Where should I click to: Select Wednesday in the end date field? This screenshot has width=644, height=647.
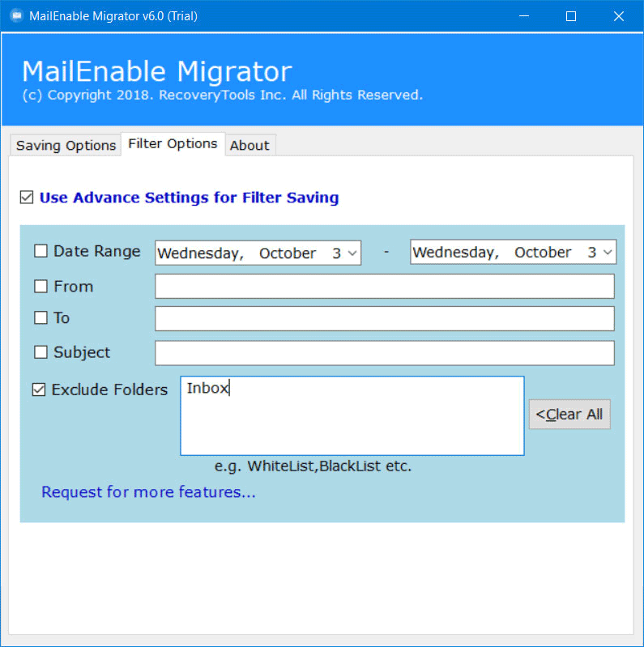tap(456, 252)
